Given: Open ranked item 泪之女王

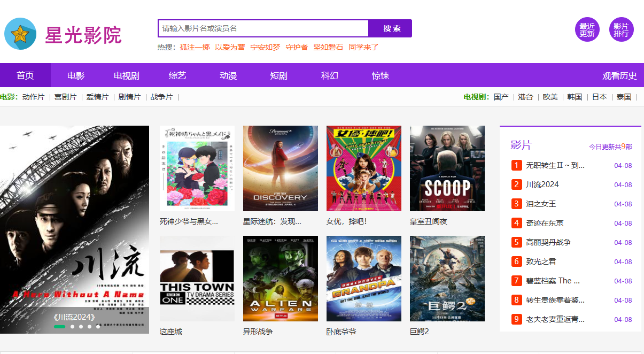Looking at the screenshot, I should coord(541,204).
